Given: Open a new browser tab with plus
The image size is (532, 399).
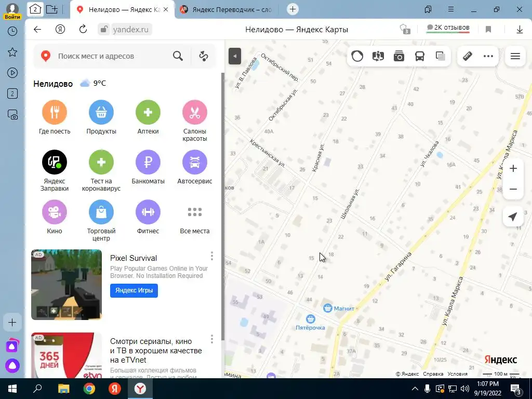Looking at the screenshot, I should tap(293, 9).
